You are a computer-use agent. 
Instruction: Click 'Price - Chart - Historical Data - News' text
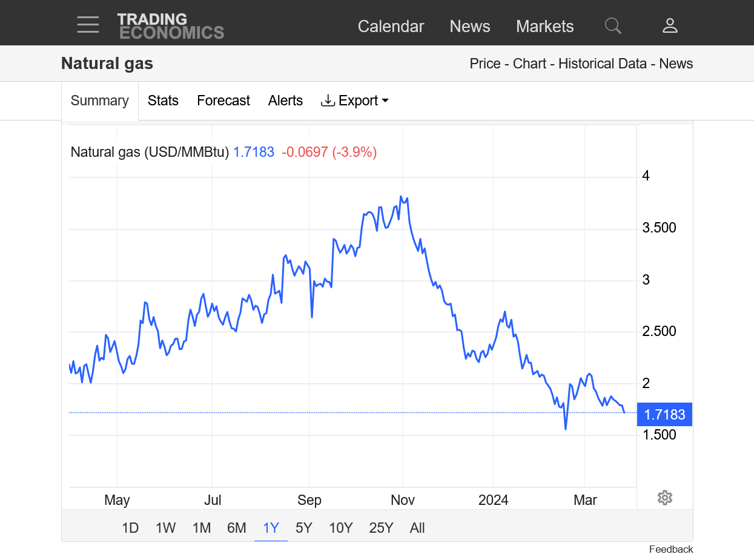581,64
